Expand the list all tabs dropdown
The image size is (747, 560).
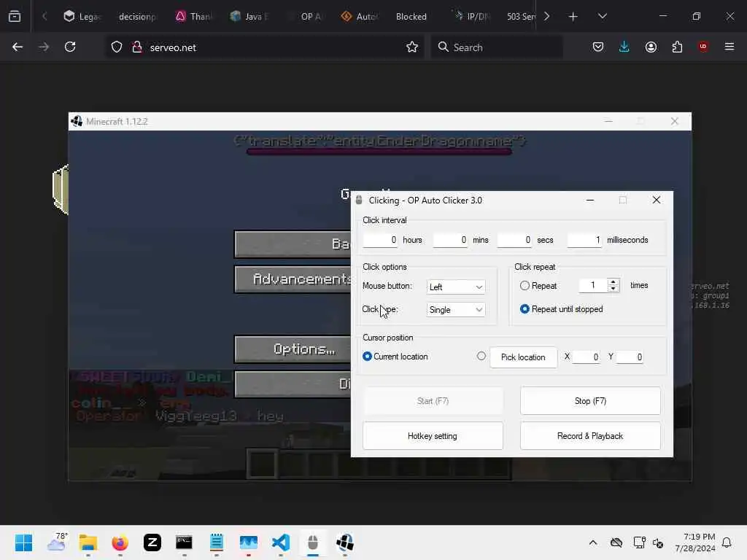602,16
